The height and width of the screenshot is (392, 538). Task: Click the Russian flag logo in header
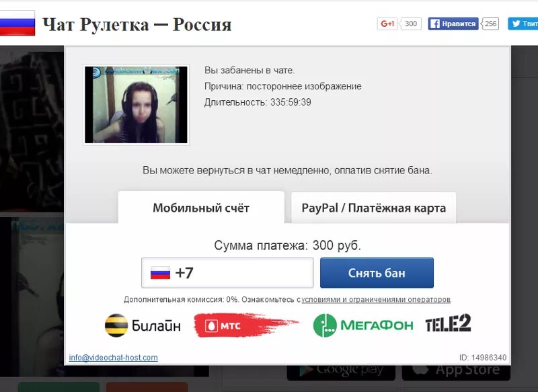tap(17, 23)
